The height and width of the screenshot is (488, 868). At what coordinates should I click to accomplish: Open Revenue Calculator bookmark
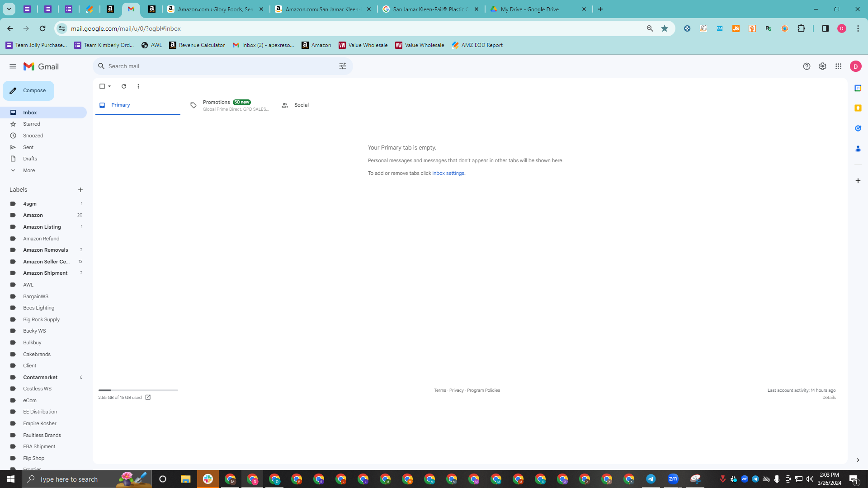197,45
